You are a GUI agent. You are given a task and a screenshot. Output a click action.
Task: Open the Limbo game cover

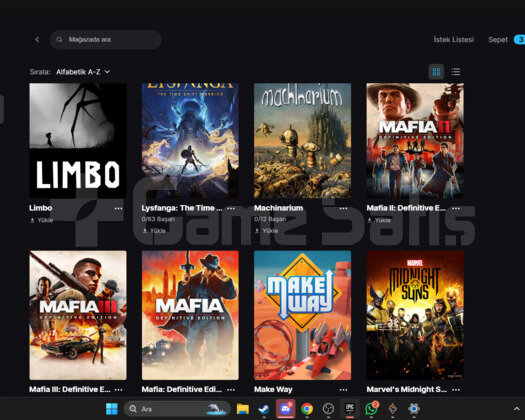click(78, 140)
